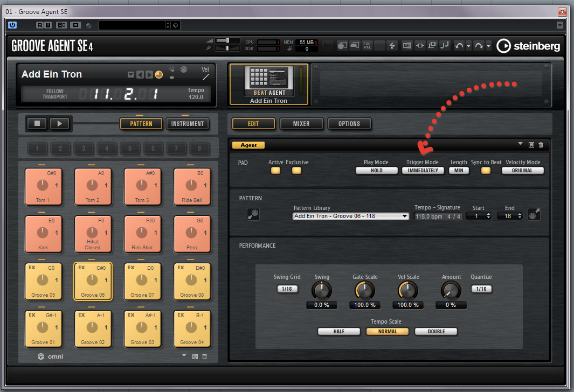Toggle the pad Exclusive switch
This screenshot has height=392, width=574.
296,170
